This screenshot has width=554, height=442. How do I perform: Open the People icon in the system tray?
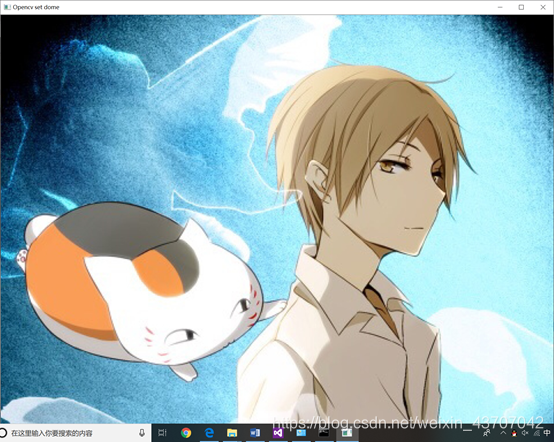[487, 433]
